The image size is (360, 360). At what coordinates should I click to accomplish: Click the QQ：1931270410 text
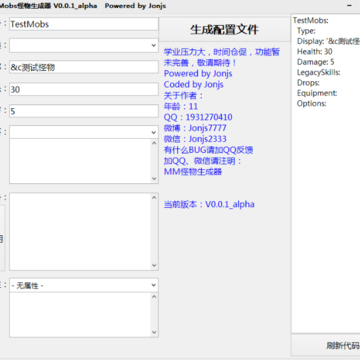198,117
